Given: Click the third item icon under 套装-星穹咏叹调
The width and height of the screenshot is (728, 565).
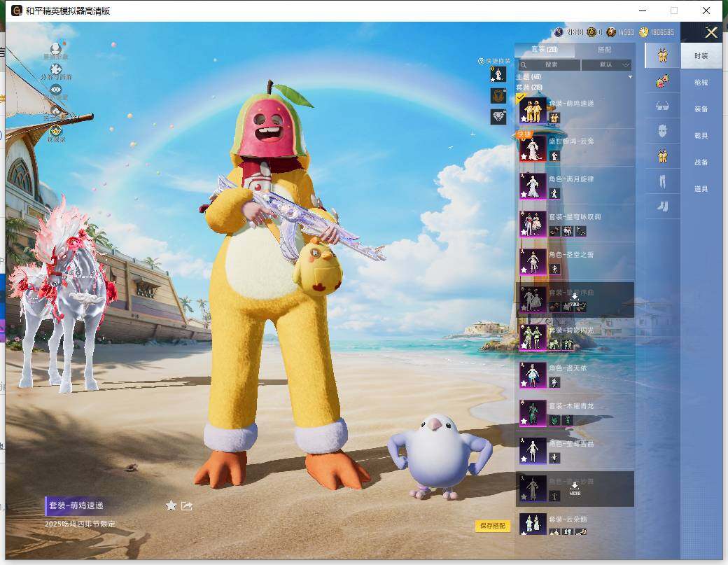Looking at the screenshot, I should (x=581, y=231).
